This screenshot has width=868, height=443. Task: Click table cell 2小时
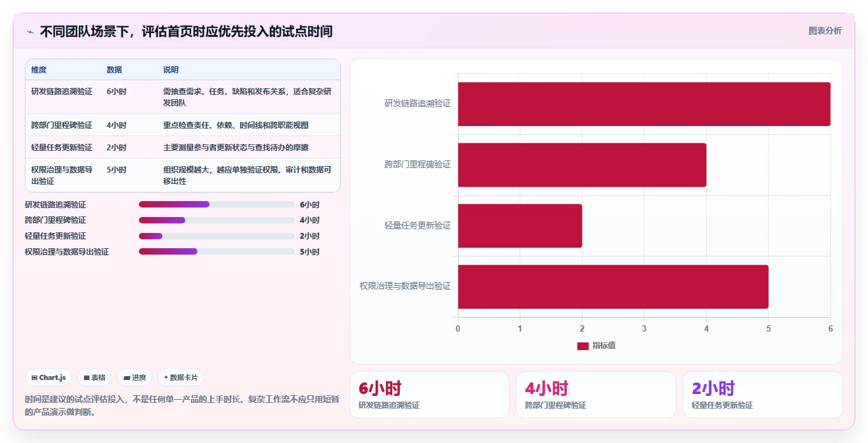(117, 148)
